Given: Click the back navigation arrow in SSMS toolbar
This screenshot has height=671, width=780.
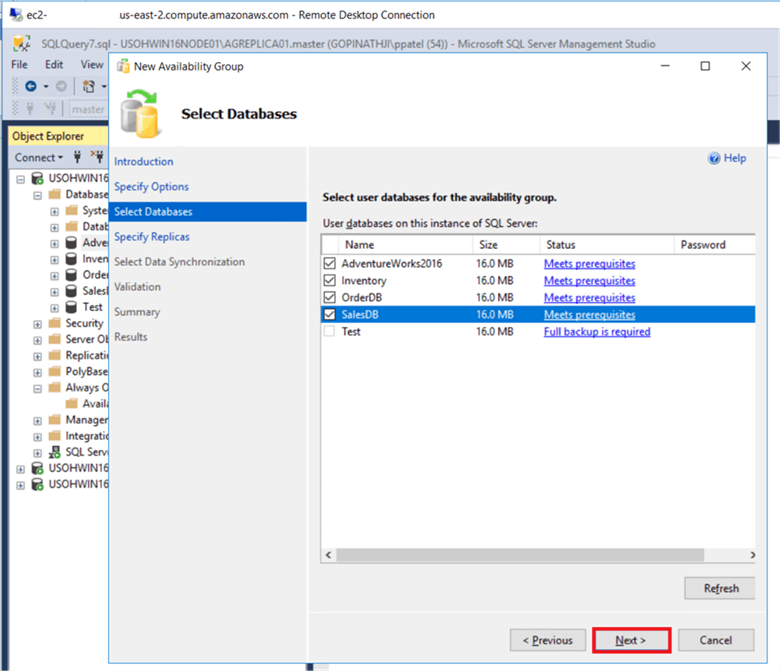Looking at the screenshot, I should click(31, 86).
